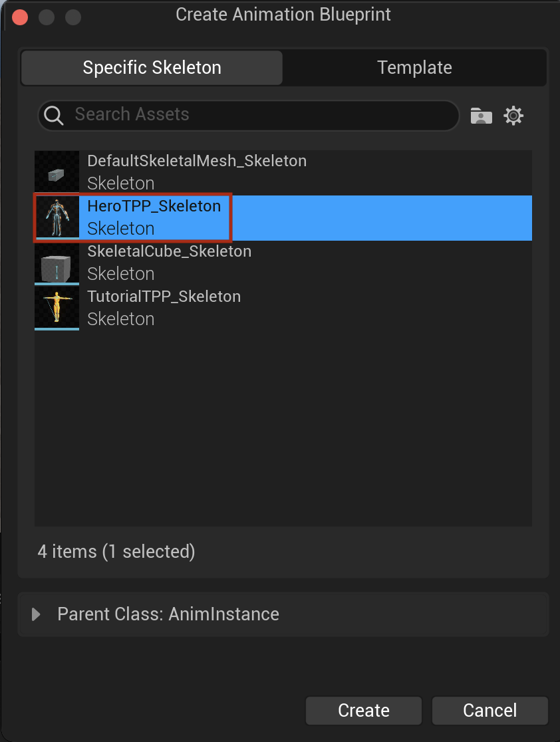
Task: Click the TutorialTPP_Skeleton orange mannequin thumbnail
Action: 57,308
